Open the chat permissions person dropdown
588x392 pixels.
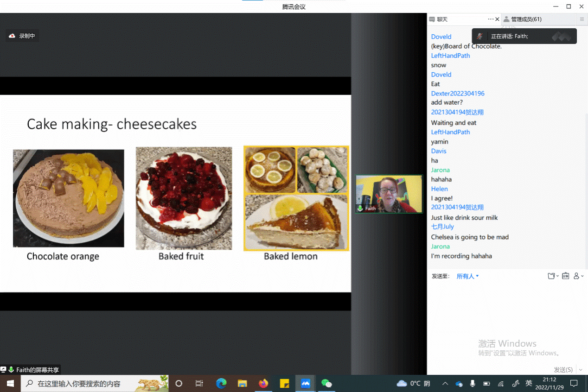point(578,276)
